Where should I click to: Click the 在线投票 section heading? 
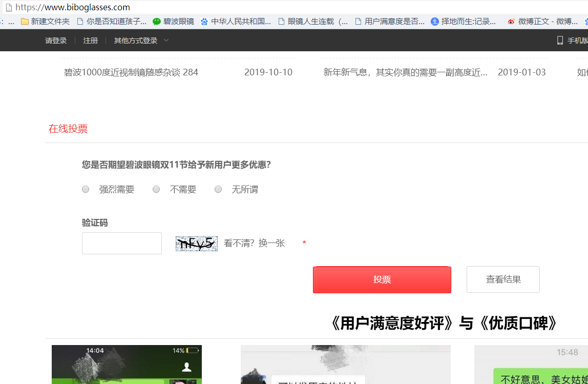point(68,129)
